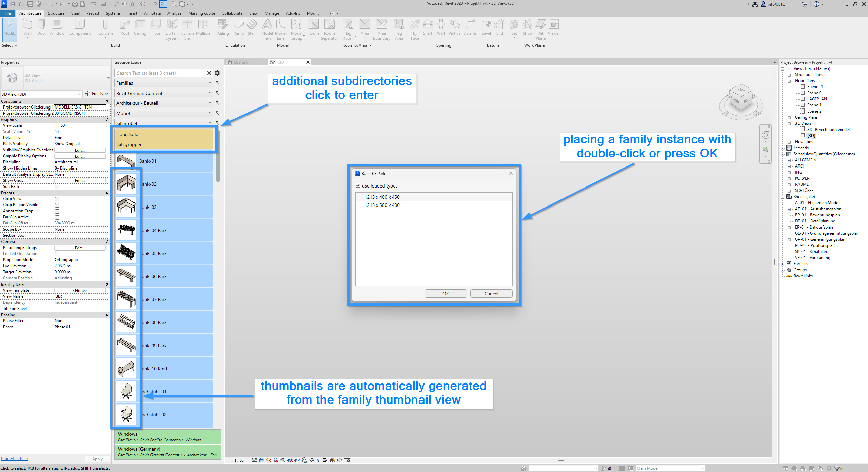
Task: Open the Properties help link
Action: (14, 459)
